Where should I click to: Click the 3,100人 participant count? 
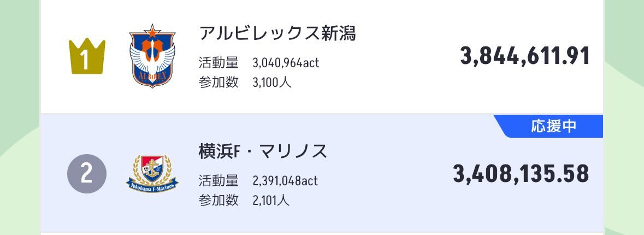tap(272, 82)
